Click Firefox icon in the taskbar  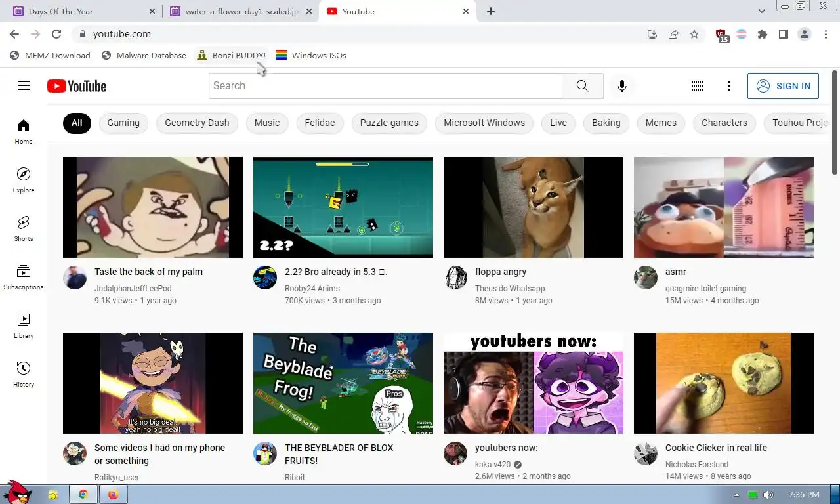(113, 495)
